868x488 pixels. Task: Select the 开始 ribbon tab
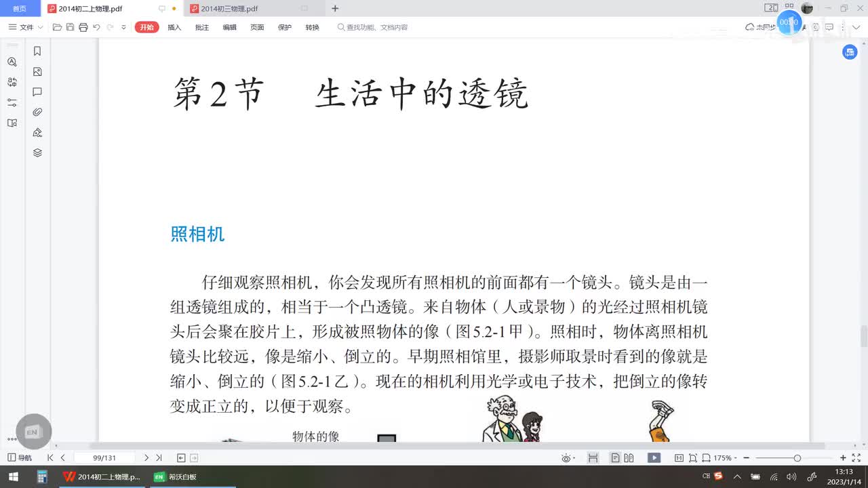[x=146, y=27]
